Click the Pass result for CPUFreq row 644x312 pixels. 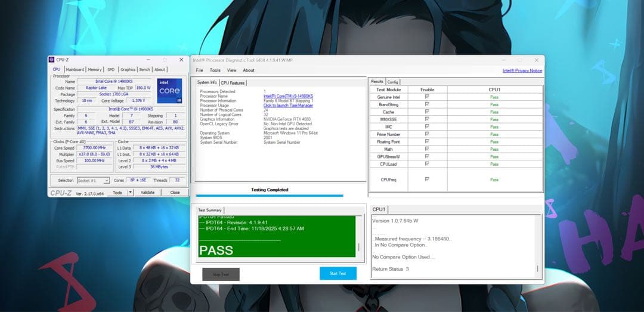click(x=494, y=180)
